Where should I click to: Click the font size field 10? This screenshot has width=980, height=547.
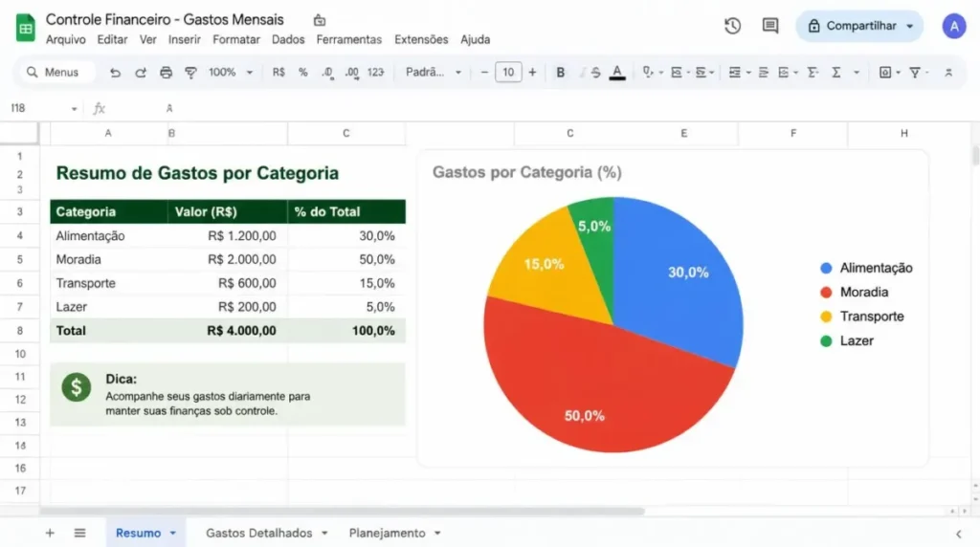click(x=508, y=73)
